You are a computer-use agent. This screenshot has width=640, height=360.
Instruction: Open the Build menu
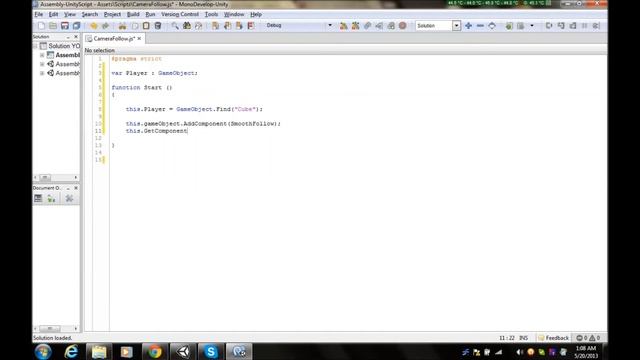coord(133,14)
